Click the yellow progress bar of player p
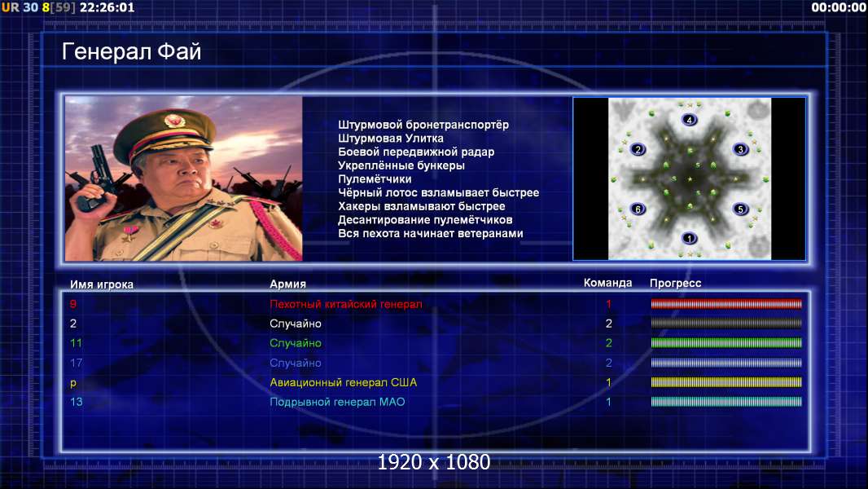Image resolution: width=868 pixels, height=489 pixels. (x=726, y=382)
